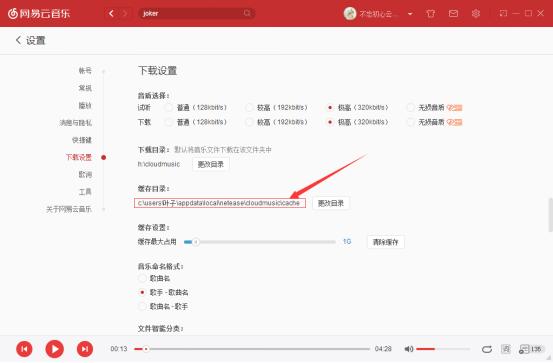Expand the account dropdown arrow
Screen dimensions: 553x363
[x=410, y=14]
